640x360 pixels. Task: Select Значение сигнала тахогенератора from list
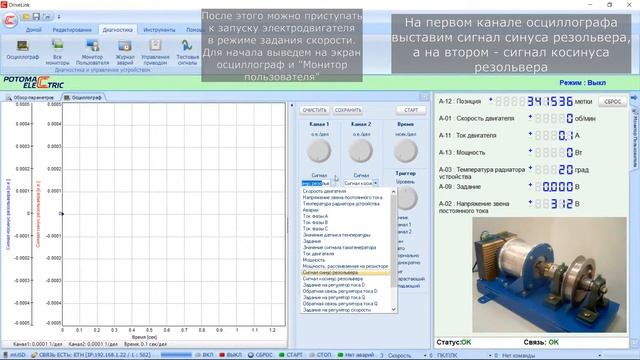pos(345,247)
